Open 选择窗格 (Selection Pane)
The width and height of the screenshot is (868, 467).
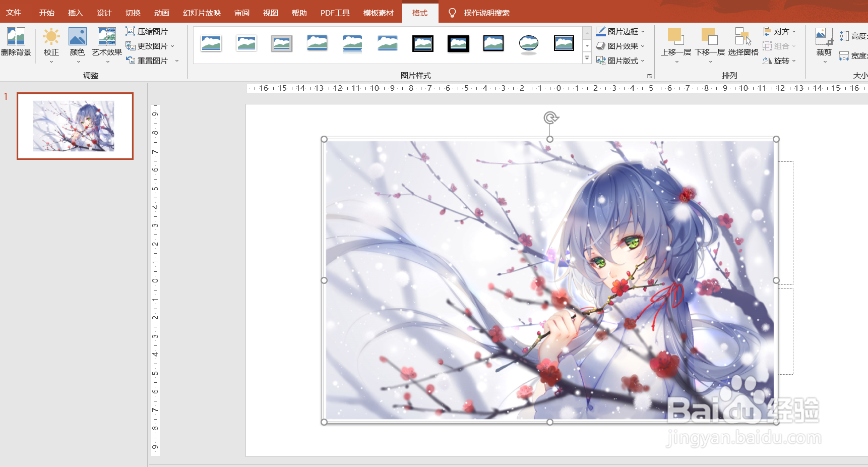[x=743, y=42]
